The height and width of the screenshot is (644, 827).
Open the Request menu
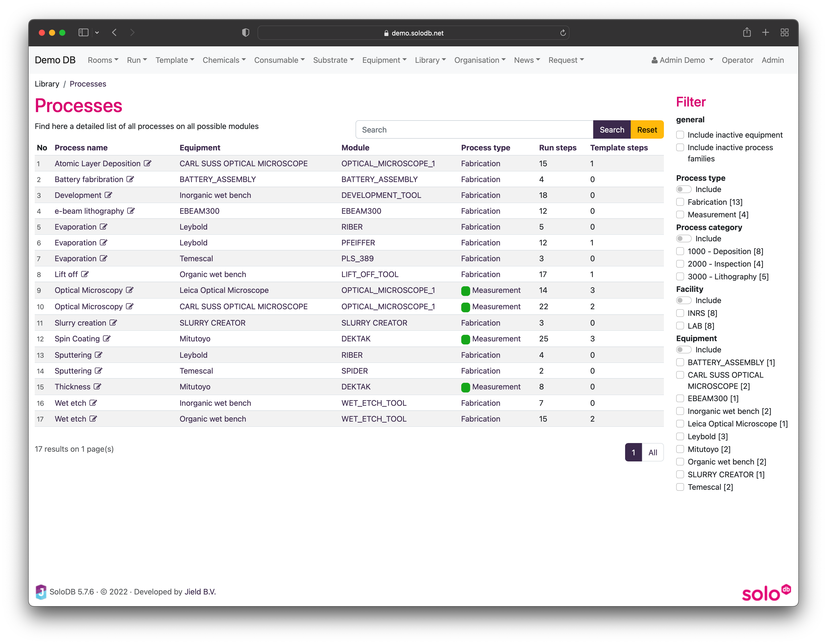click(566, 60)
